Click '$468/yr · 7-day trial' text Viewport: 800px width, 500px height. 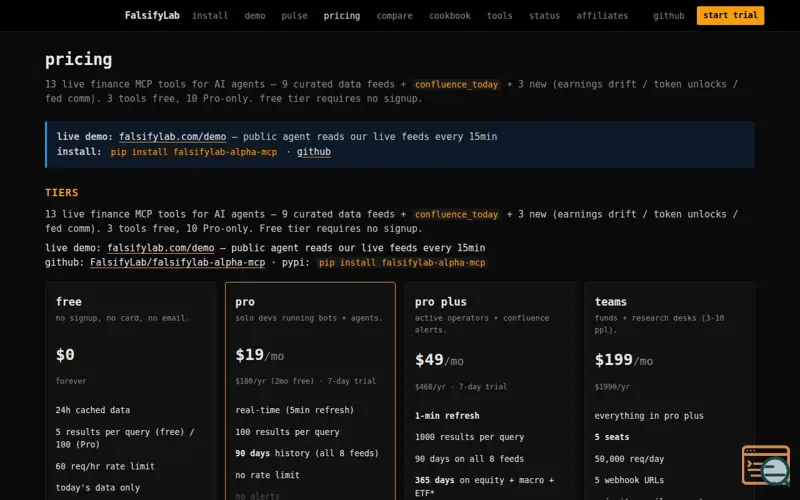[461, 387]
